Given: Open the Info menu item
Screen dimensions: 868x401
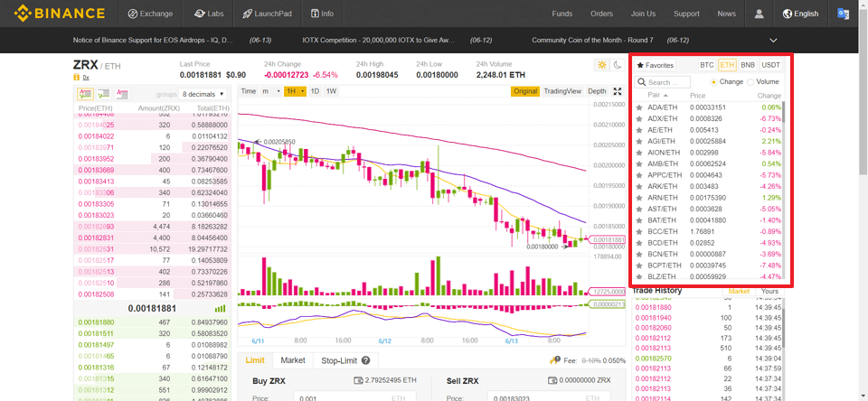Looking at the screenshot, I should pos(322,14).
